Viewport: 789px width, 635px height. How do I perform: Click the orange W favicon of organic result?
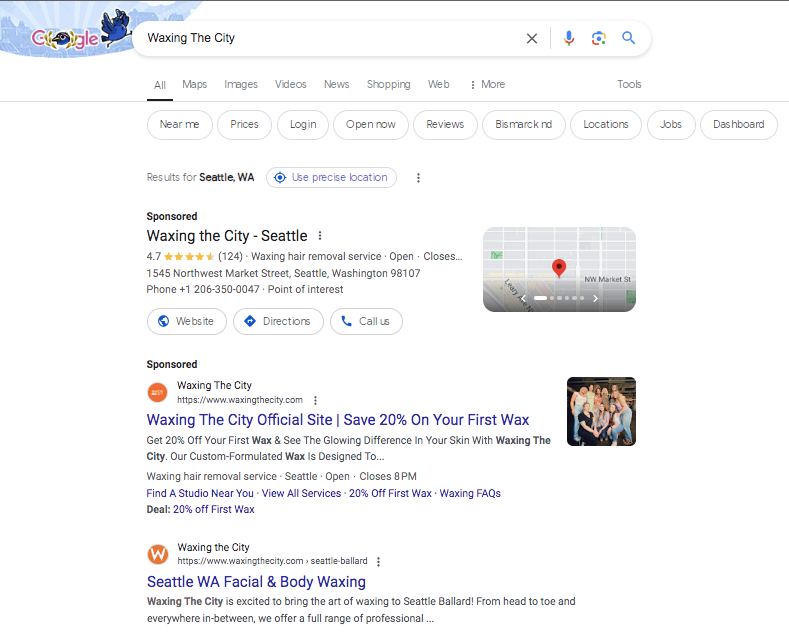tap(158, 554)
